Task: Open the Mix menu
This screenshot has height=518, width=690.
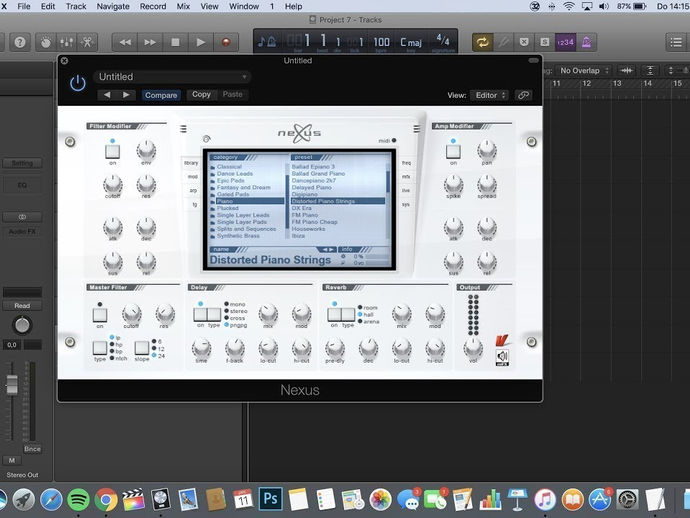Action: pos(183,6)
